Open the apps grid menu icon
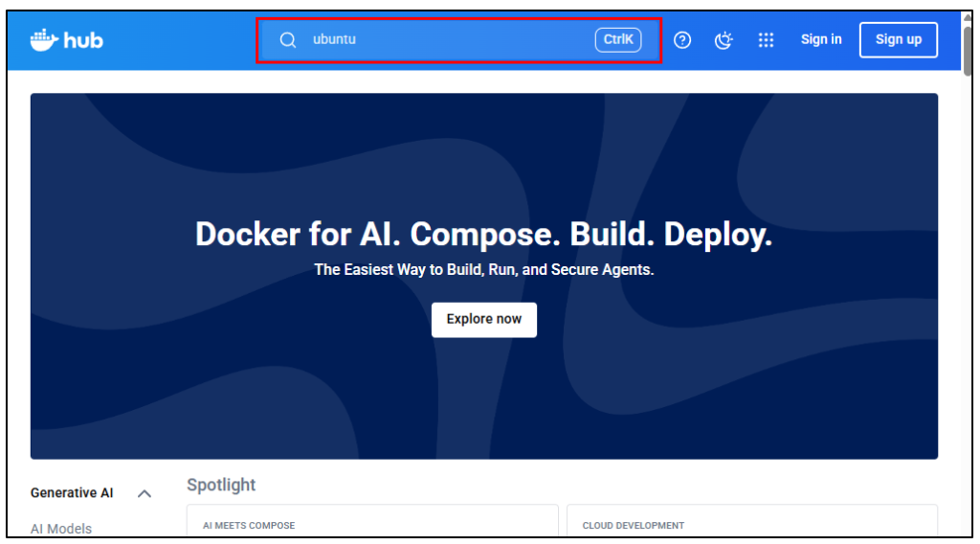 point(766,40)
